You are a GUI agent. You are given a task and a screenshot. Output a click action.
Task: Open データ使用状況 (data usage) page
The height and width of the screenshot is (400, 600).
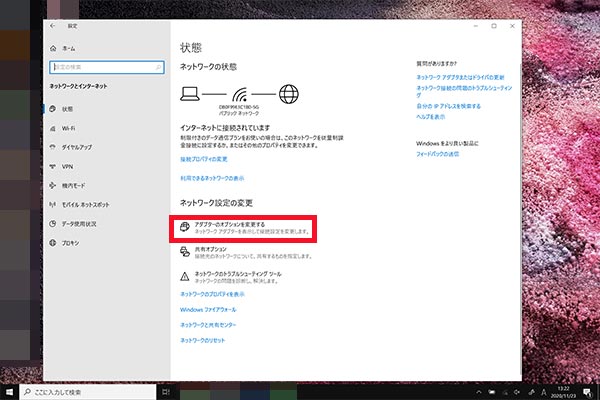(x=73, y=224)
